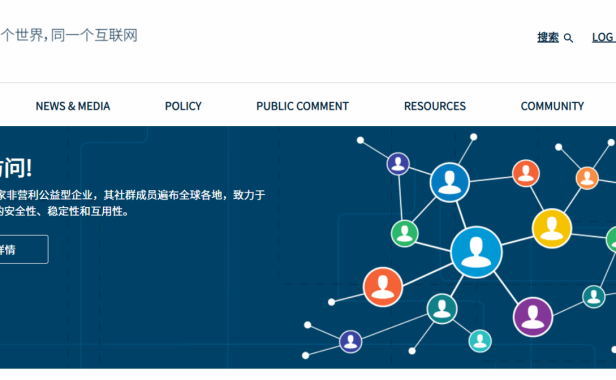Open the POLICY menu
Image resolution: width=616 pixels, height=380 pixels.
click(x=183, y=106)
